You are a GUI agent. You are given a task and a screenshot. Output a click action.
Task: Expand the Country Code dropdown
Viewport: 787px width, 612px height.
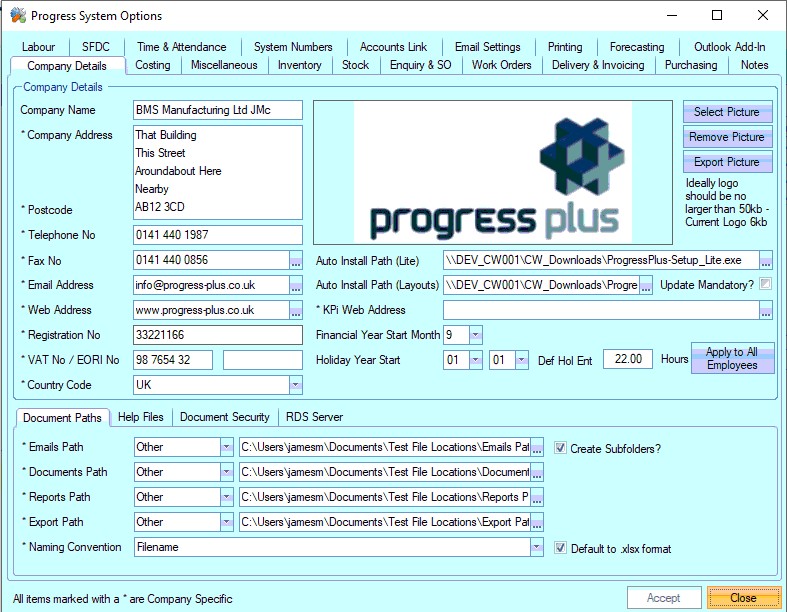click(x=295, y=385)
